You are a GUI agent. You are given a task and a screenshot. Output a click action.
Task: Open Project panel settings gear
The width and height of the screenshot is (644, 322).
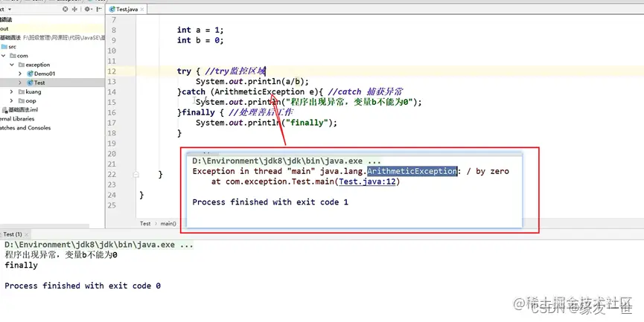click(87, 9)
